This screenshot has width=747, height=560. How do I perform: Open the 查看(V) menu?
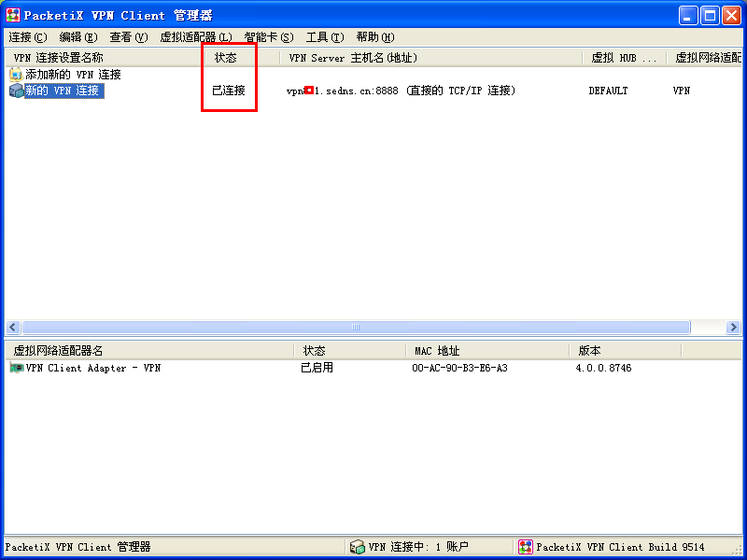pos(129,37)
